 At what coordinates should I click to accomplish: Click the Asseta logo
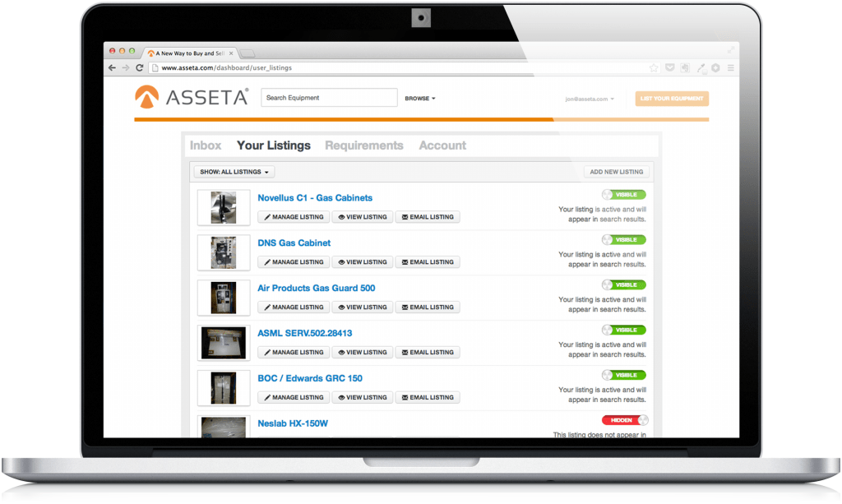(191, 97)
